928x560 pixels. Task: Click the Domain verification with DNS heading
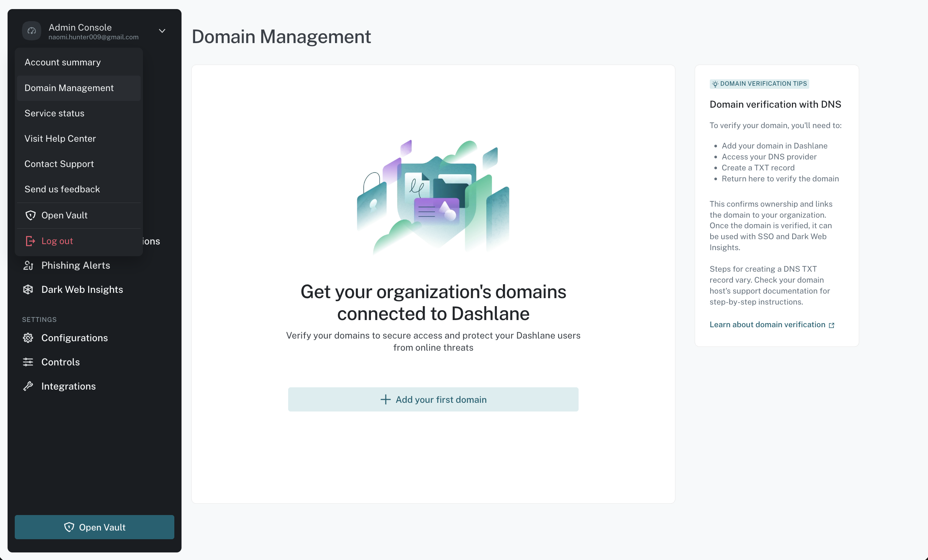coord(776,105)
